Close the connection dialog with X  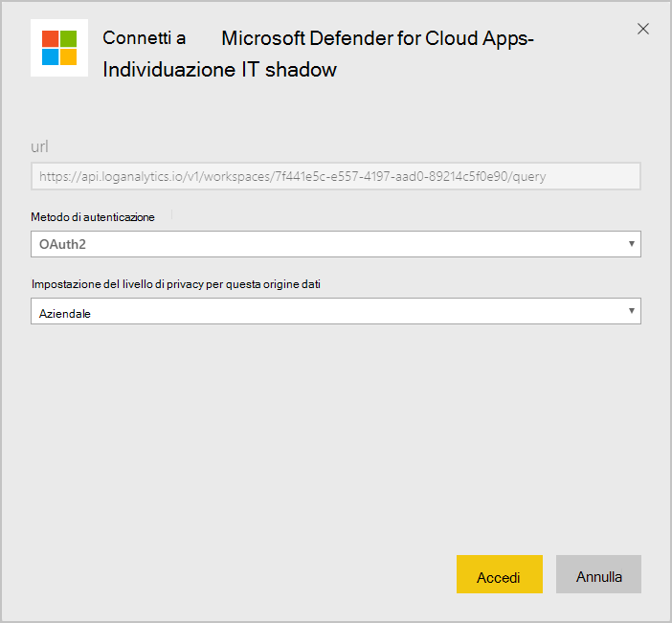643,29
